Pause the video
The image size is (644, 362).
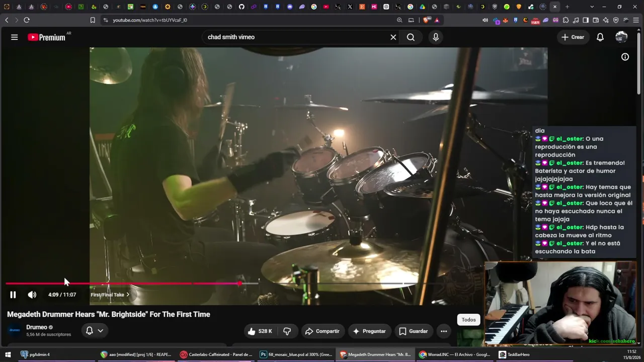point(13,295)
